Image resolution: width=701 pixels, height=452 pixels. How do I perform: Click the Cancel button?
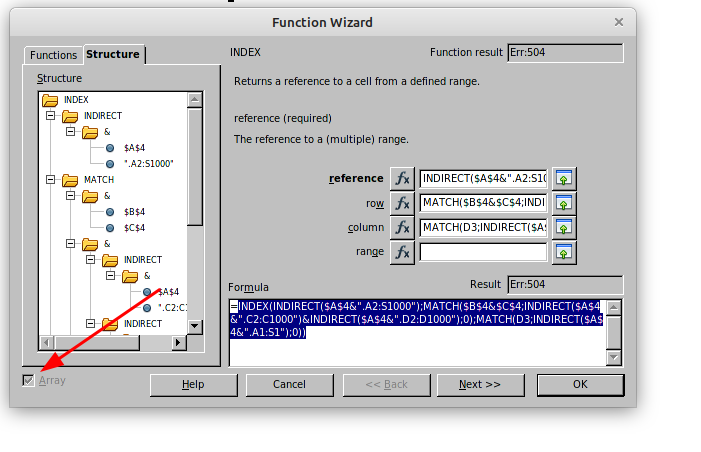click(x=289, y=384)
